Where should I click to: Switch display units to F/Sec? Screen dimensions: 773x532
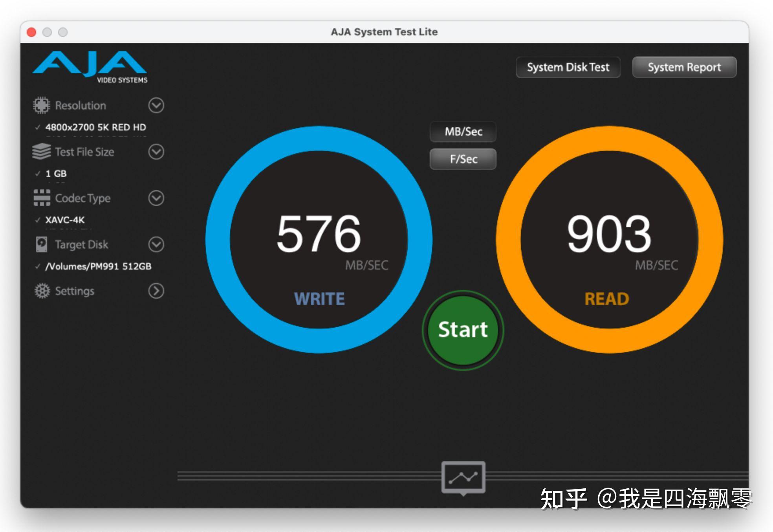(463, 159)
